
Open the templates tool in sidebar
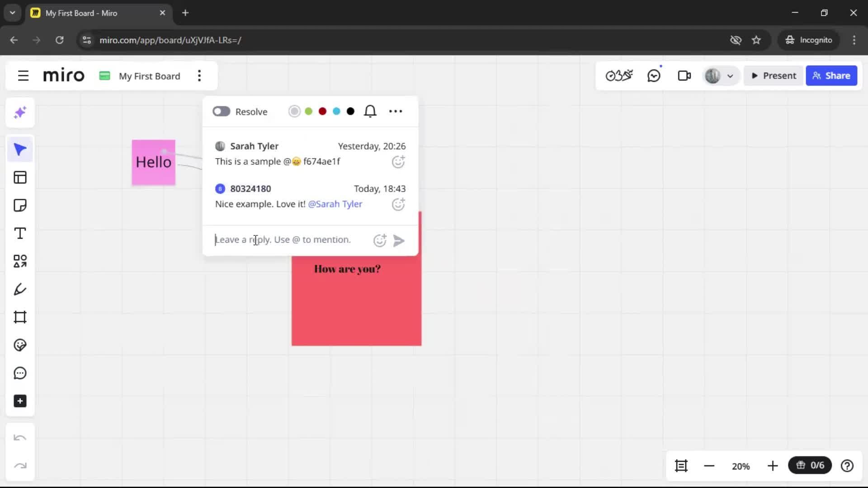point(20,178)
